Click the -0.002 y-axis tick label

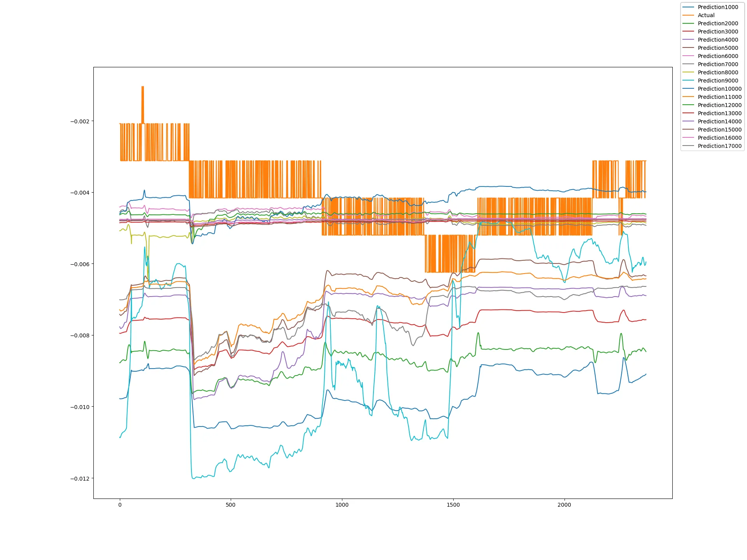click(79, 121)
